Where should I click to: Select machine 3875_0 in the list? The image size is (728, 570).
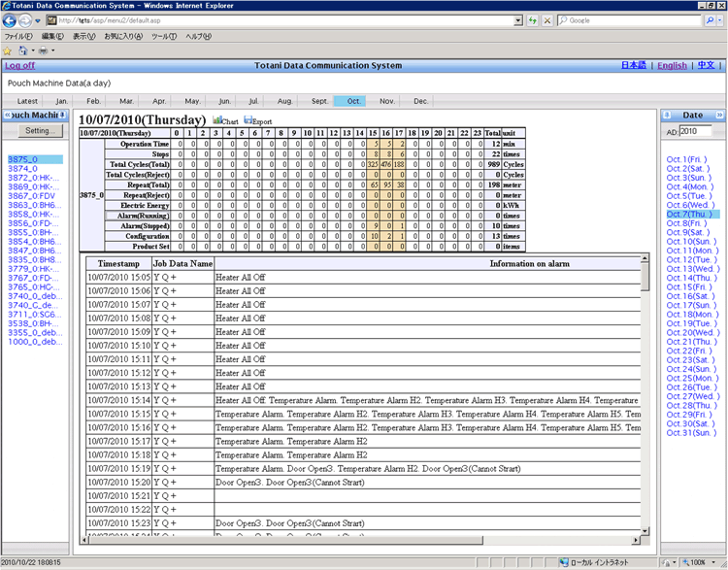click(x=35, y=159)
